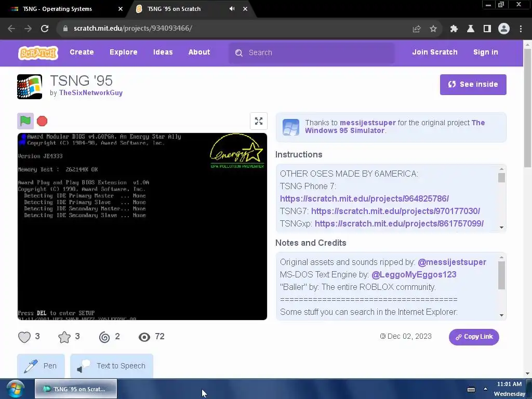The width and height of the screenshot is (532, 399).
Task: Click the page vertical scrollbar thumb
Action: 528,108
